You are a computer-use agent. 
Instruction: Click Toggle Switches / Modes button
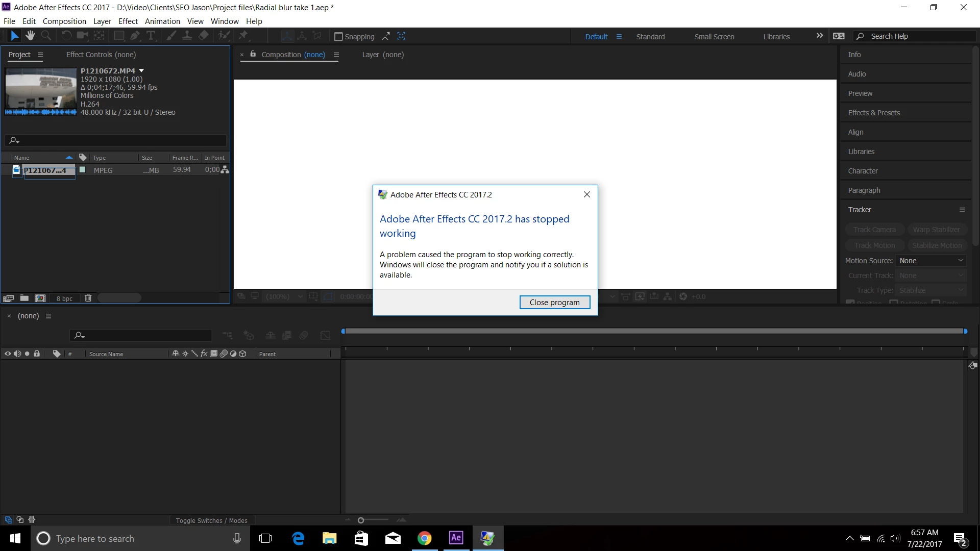pos(211,520)
